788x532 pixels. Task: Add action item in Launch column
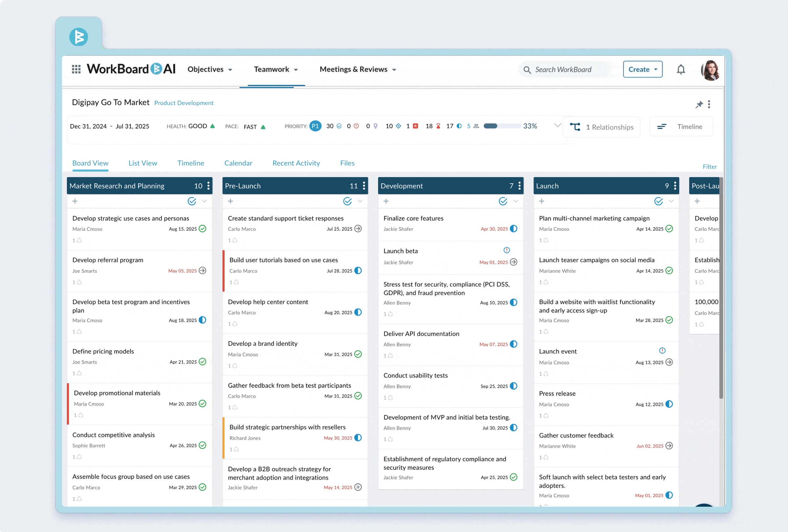(541, 201)
